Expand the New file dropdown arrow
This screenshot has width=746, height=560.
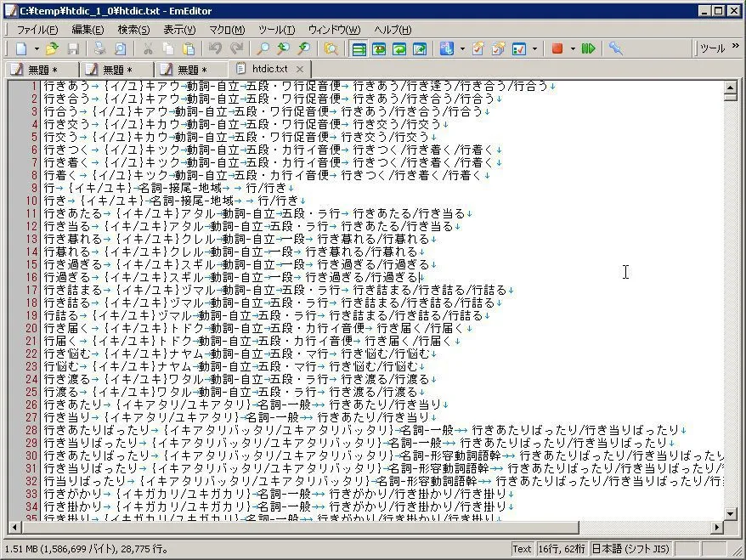click(x=35, y=49)
